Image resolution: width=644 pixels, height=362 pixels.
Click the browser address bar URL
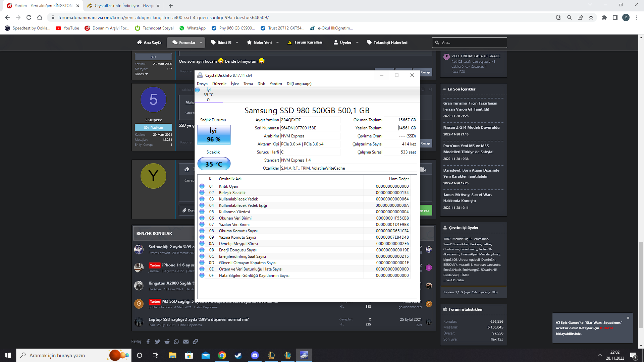click(x=163, y=17)
